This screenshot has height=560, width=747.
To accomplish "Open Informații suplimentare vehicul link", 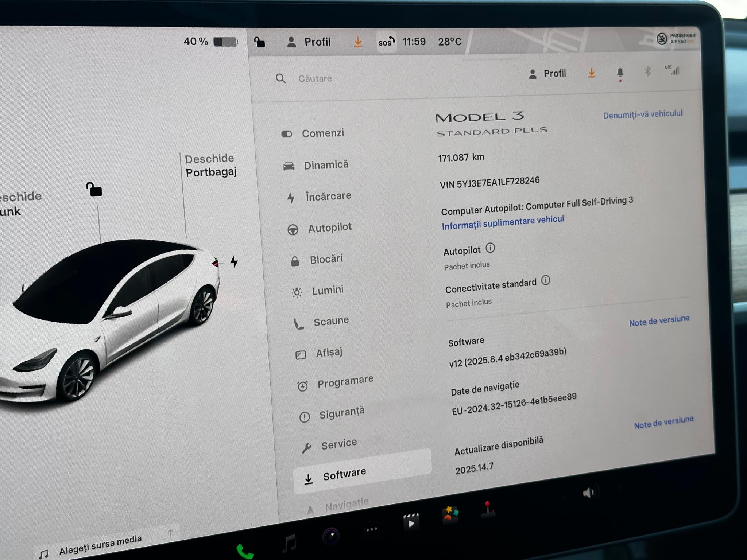I will click(503, 222).
